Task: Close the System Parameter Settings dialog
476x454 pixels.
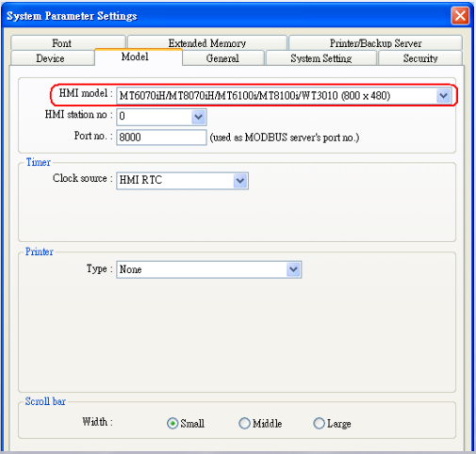Action: click(x=460, y=16)
